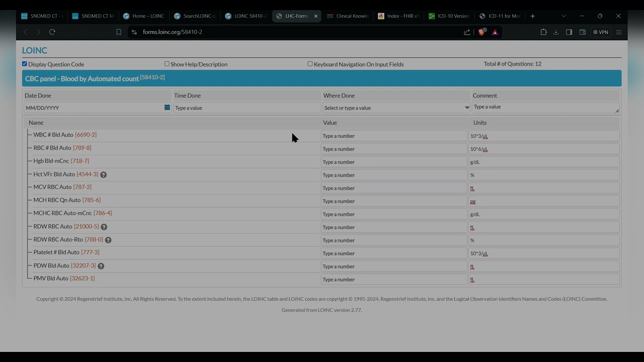Image resolution: width=644 pixels, height=362 pixels.
Task: Switch to Index - FHIR v5 tab
Action: [x=399, y=16]
